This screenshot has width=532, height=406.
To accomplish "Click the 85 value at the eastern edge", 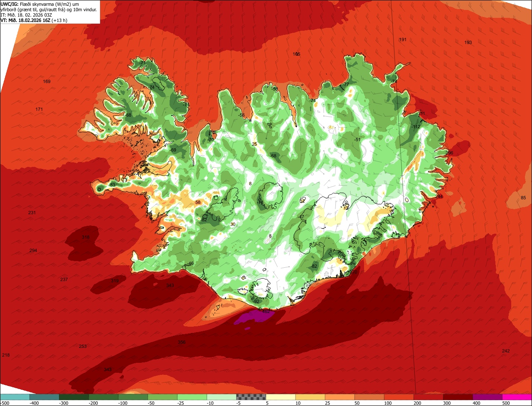I will 523,198.
